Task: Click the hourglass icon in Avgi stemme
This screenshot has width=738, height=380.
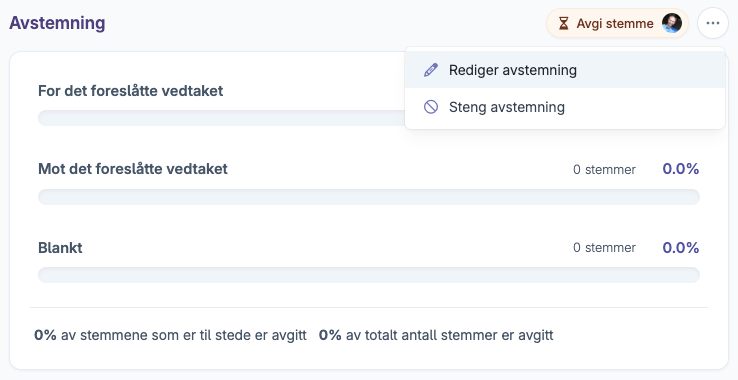Action: click(563, 23)
